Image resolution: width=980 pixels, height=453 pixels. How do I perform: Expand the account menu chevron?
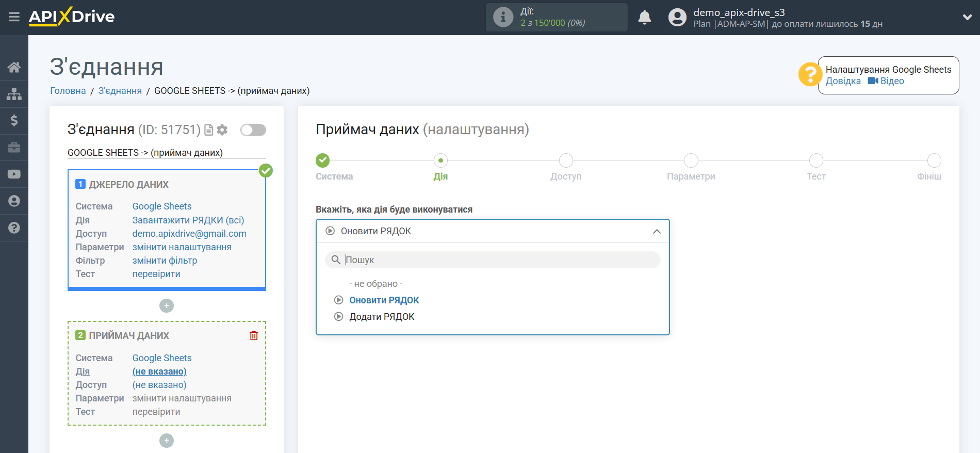(967, 17)
